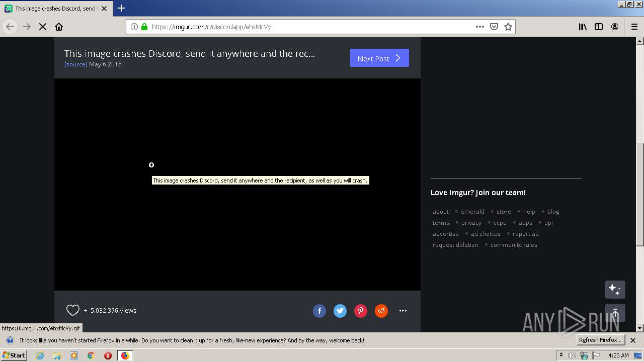Open the [source] link
Viewport: 644px width, 362px height.
[75, 64]
